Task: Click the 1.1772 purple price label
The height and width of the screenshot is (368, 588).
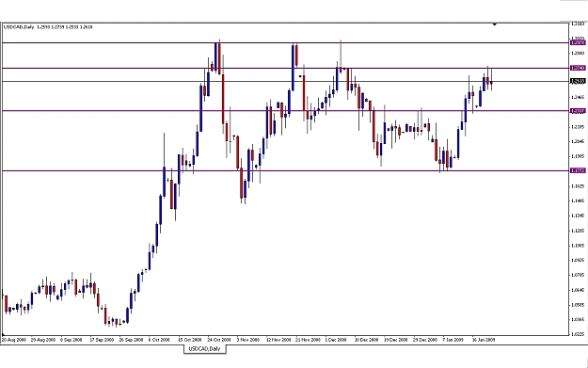Action: (578, 170)
